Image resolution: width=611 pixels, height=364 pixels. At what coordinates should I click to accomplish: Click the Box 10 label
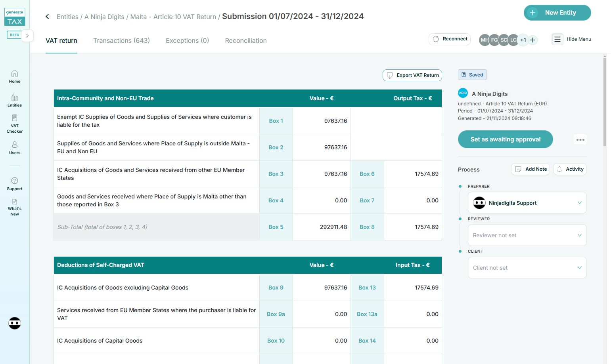[x=276, y=341]
